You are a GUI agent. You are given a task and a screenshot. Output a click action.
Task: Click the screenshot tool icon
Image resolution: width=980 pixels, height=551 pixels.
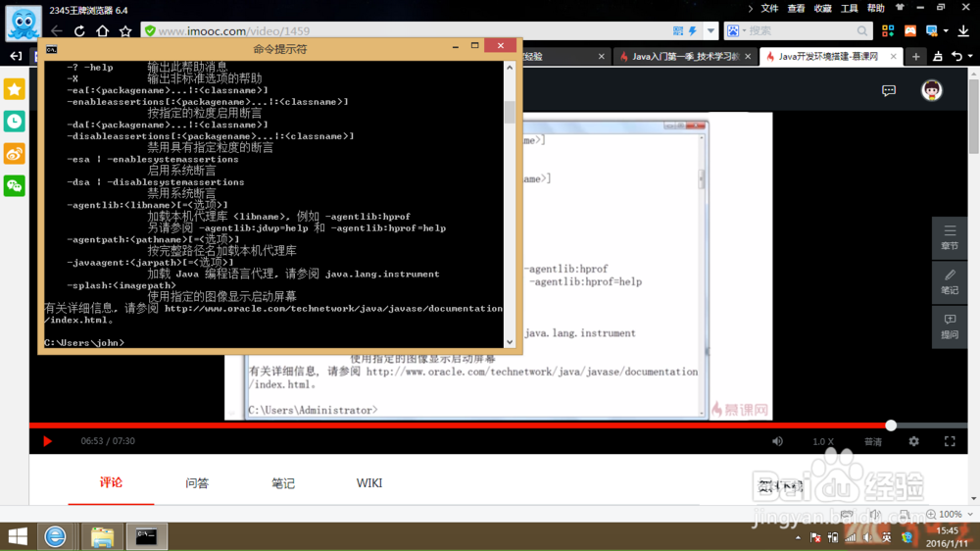(932, 30)
